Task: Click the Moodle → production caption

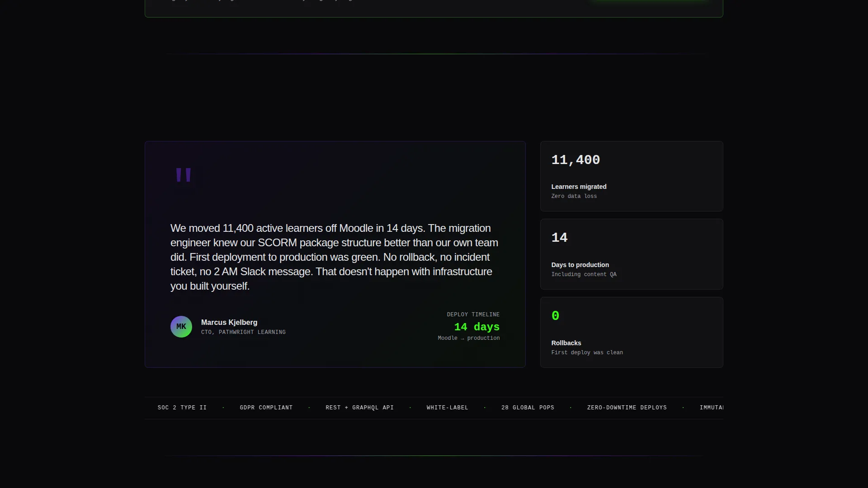Action: point(469,338)
